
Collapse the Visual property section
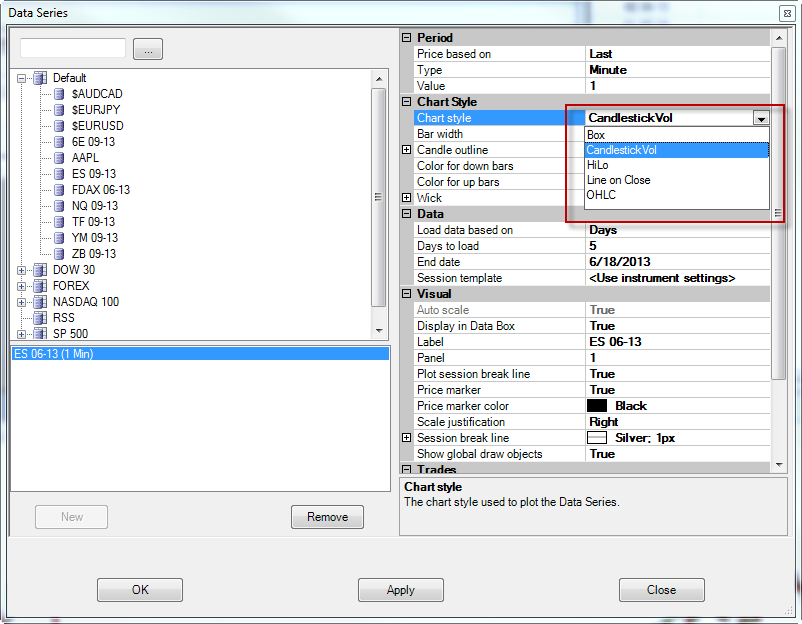[407, 294]
